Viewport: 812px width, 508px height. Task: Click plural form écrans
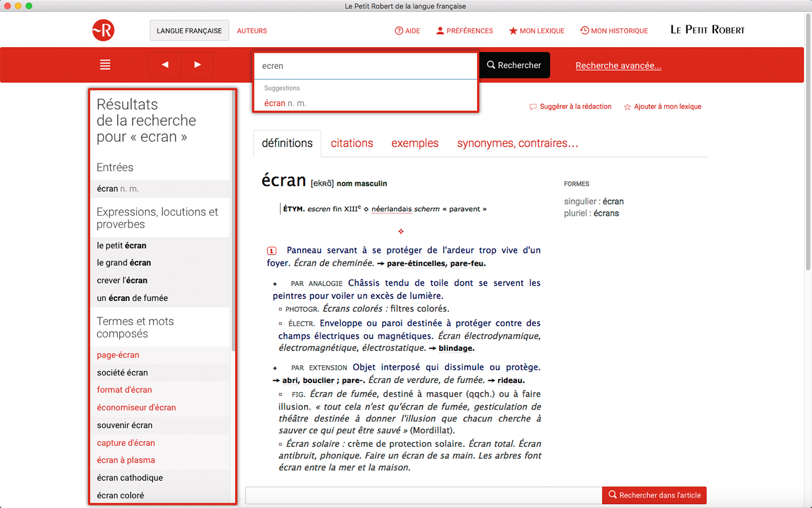pyautogui.click(x=606, y=213)
